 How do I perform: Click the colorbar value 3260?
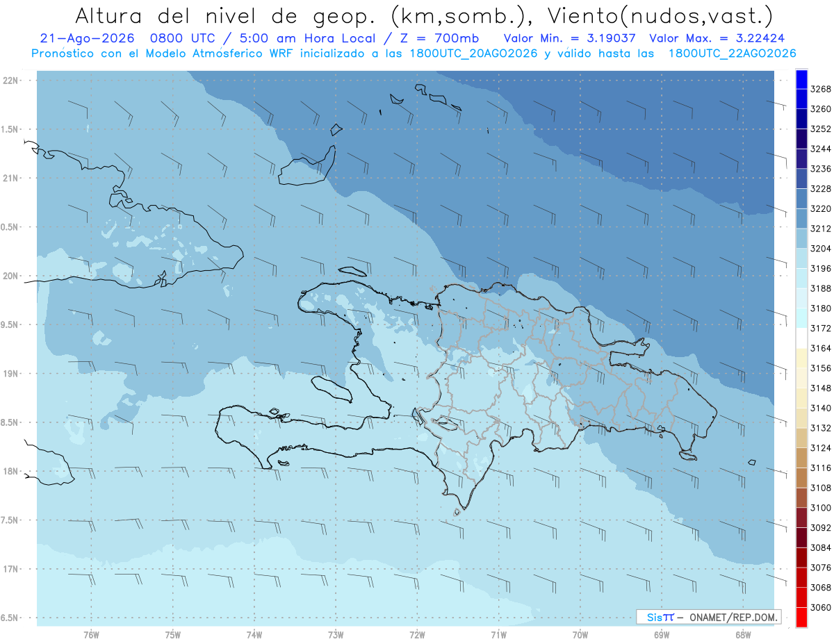(820, 109)
